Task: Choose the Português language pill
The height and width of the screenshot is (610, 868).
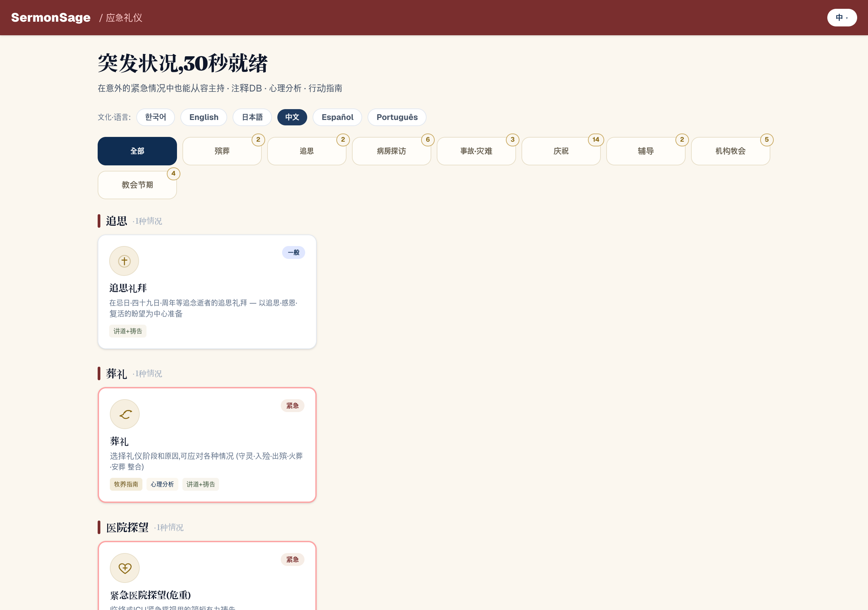Action: (397, 117)
